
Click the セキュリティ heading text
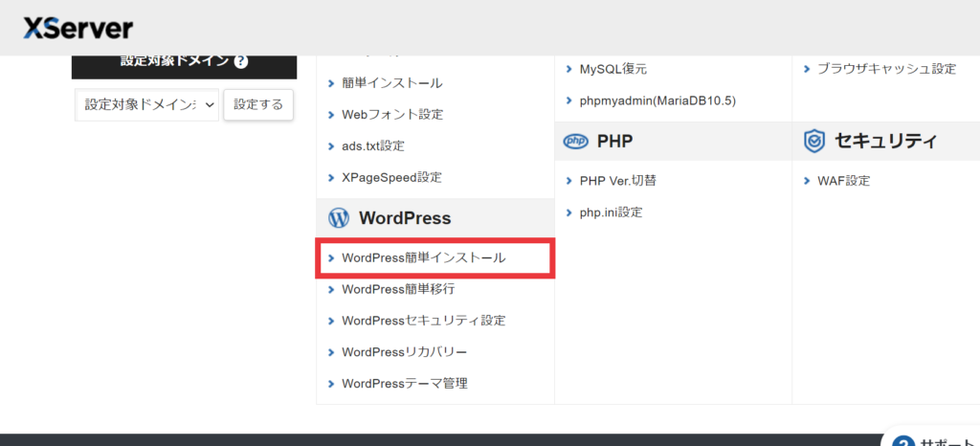click(885, 142)
